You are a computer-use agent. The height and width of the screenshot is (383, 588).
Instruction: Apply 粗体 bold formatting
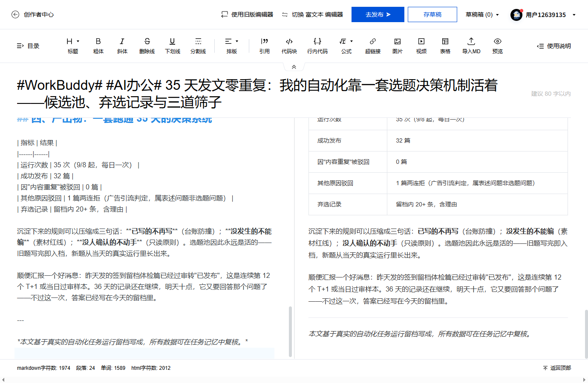[x=98, y=46]
